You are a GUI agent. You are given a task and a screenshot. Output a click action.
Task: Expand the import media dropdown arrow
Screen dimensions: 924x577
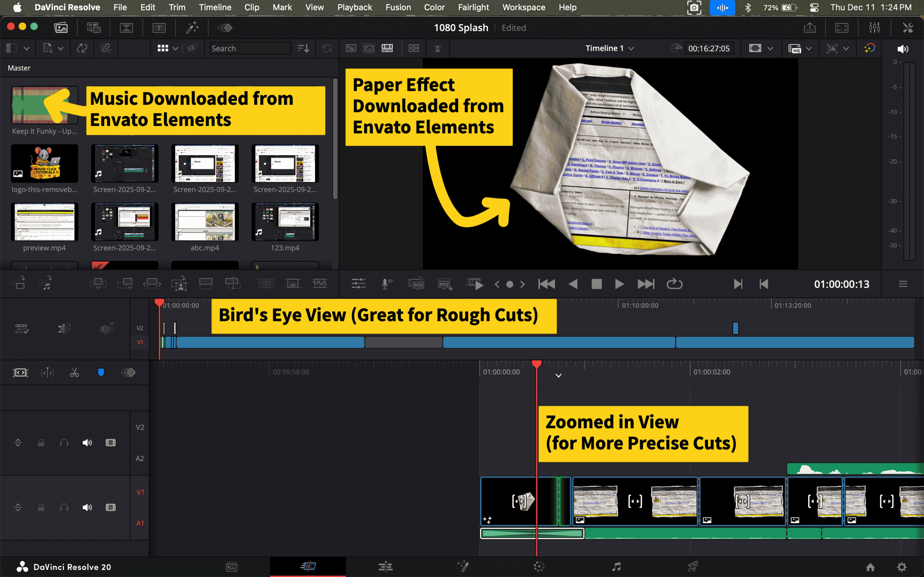pos(61,48)
